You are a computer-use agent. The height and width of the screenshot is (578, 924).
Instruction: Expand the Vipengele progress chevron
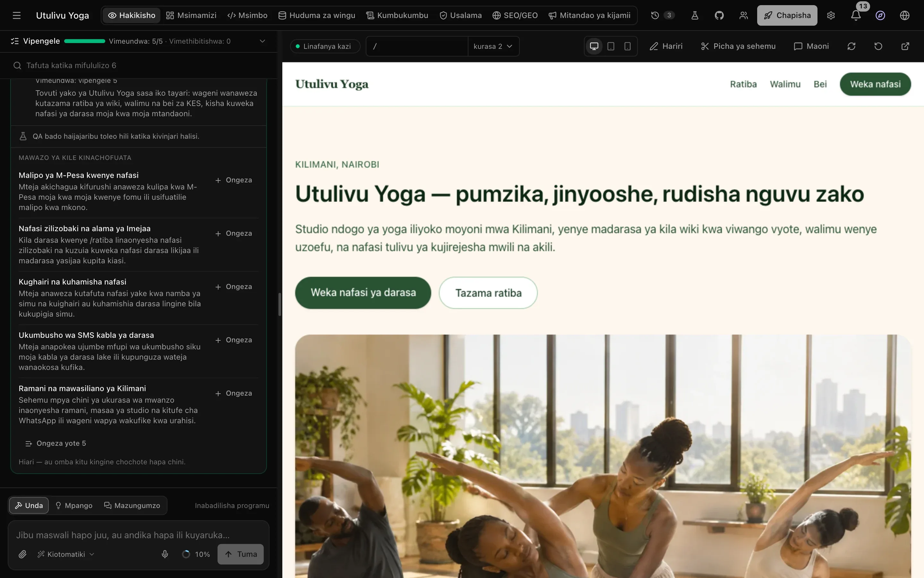[262, 41]
